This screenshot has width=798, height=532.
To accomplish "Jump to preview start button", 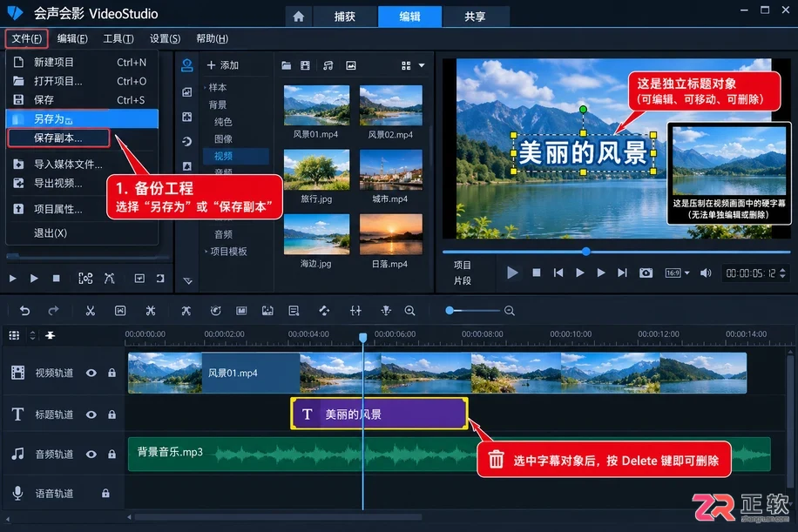I will tap(558, 273).
